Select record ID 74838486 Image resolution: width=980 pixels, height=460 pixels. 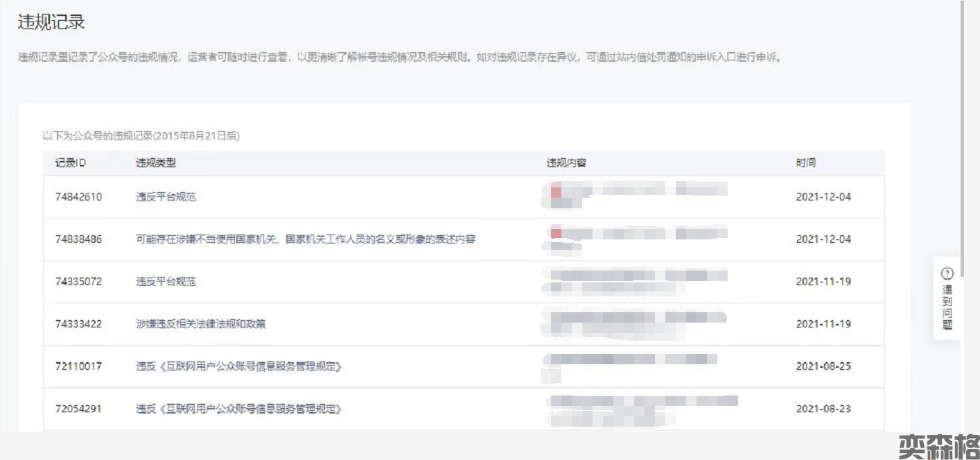pyautogui.click(x=78, y=239)
